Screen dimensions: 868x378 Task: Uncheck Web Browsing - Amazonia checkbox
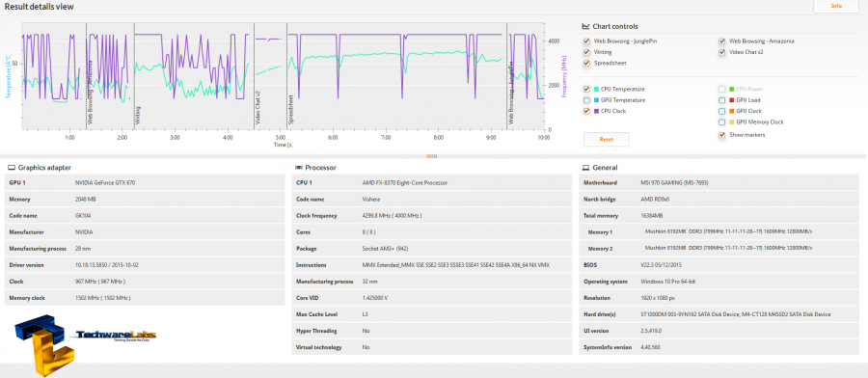click(721, 40)
